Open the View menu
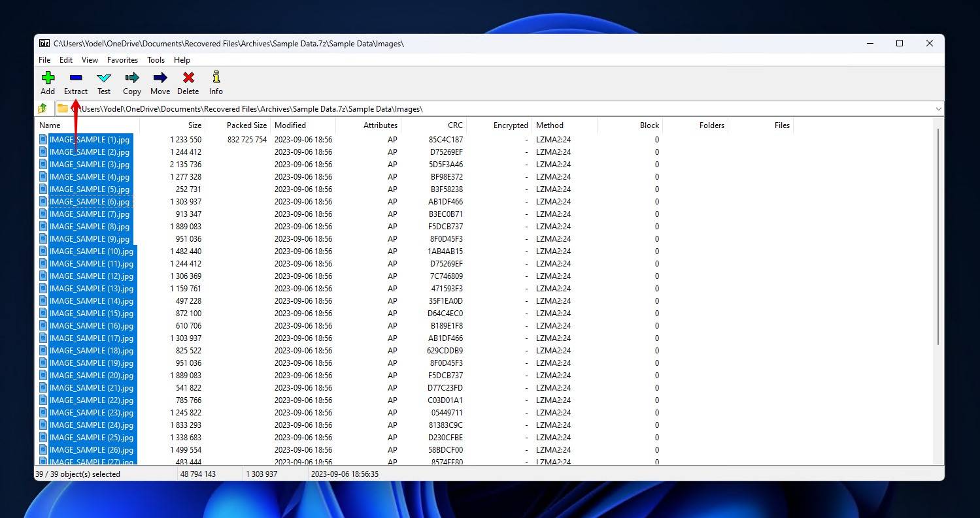This screenshot has width=980, height=518. coord(90,60)
